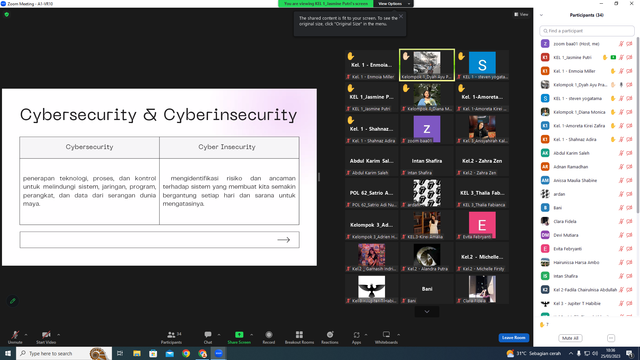Click the green encryption shield icon
The width and height of the screenshot is (640, 360).
7,14
